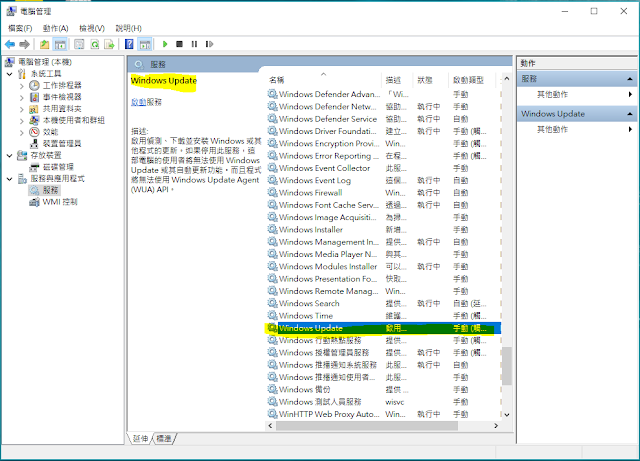Pause the service with pause icon

tap(194, 44)
